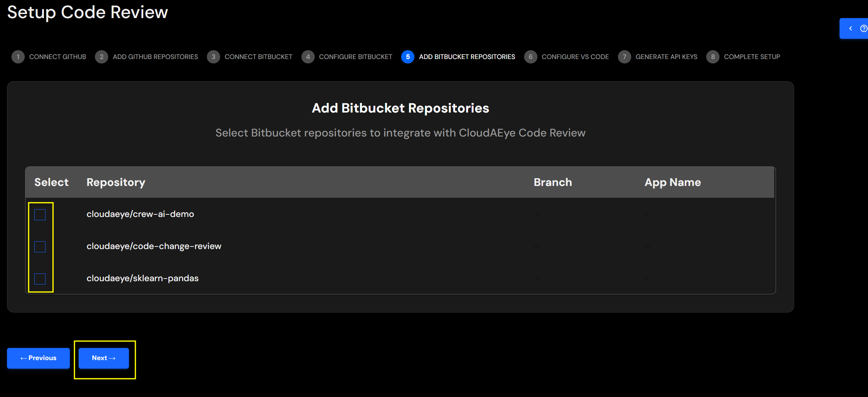This screenshot has height=397, width=868.
Task: Open the CONFIGURE VS CODE step
Action: click(x=575, y=56)
